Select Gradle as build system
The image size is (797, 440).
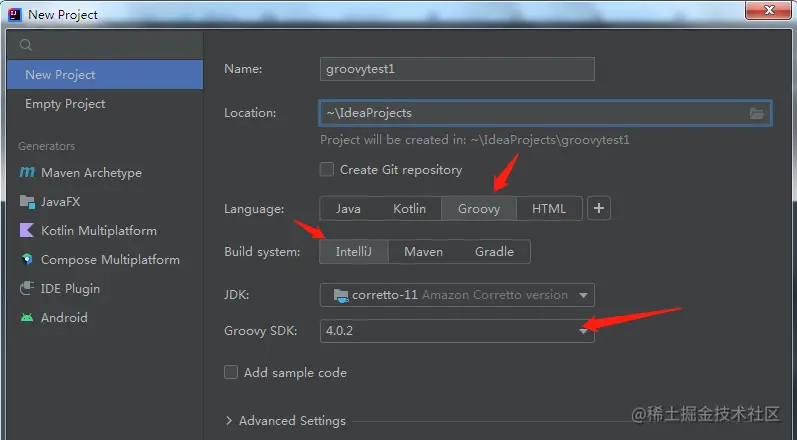494,252
